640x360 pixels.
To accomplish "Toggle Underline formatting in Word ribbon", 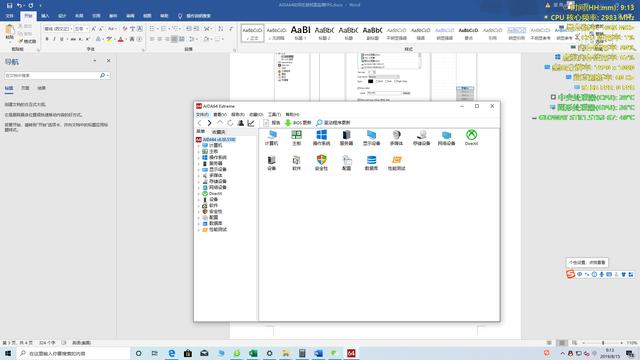I will coord(62,39).
